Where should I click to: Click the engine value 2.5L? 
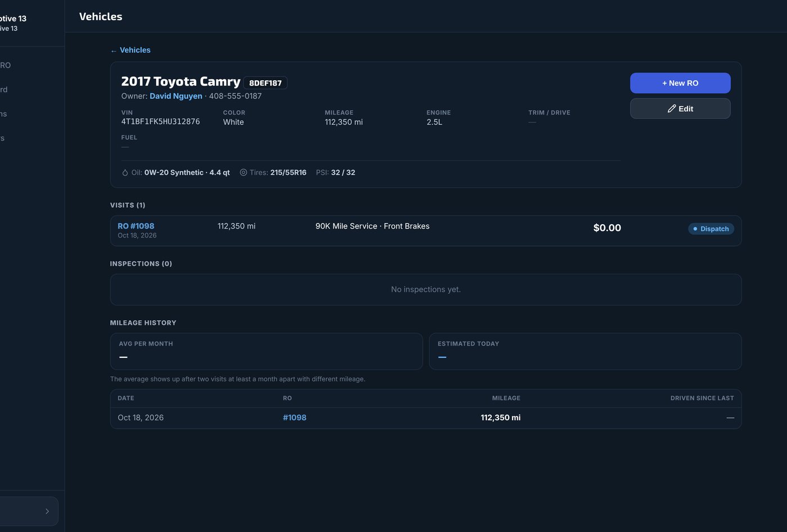[x=435, y=122]
